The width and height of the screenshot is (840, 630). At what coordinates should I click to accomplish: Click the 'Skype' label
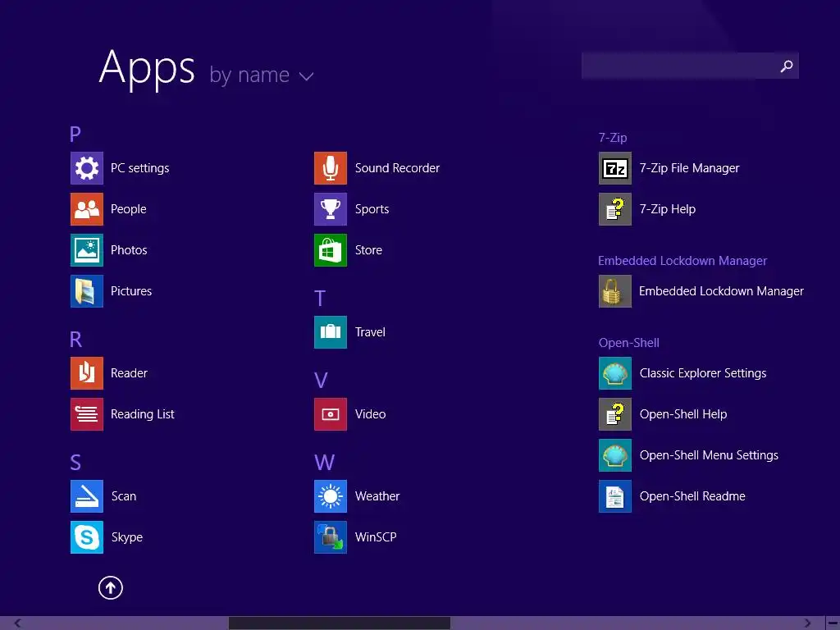pyautogui.click(x=127, y=537)
